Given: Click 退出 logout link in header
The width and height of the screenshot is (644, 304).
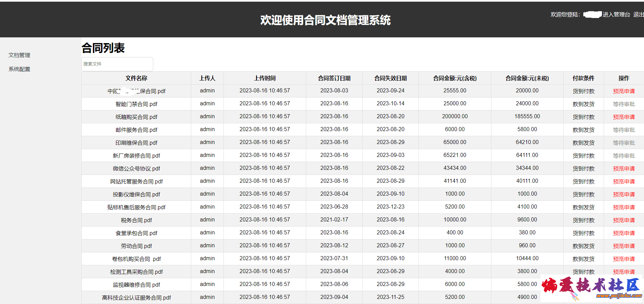Looking at the screenshot, I should coord(638,15).
